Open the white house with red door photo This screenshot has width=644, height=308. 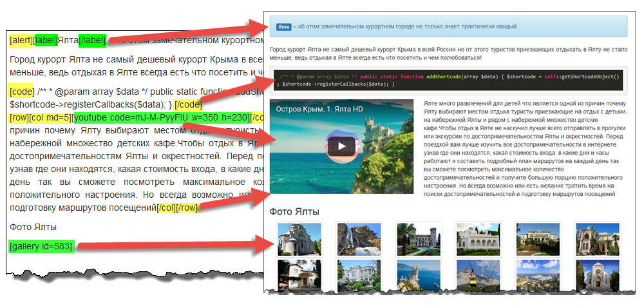click(299, 275)
